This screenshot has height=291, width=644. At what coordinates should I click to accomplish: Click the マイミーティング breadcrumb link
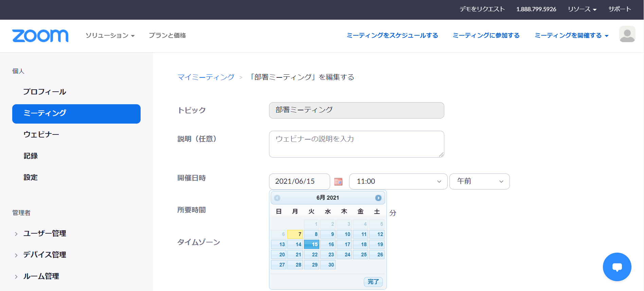pos(206,77)
